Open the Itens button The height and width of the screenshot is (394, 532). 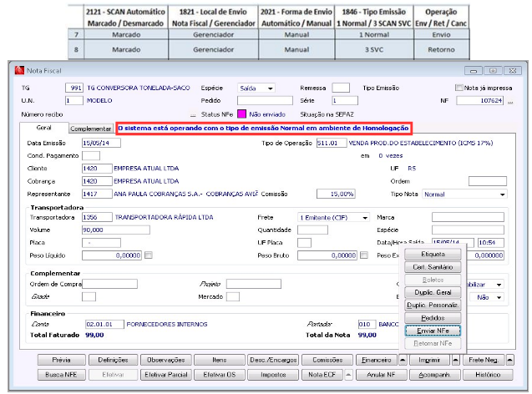(219, 360)
